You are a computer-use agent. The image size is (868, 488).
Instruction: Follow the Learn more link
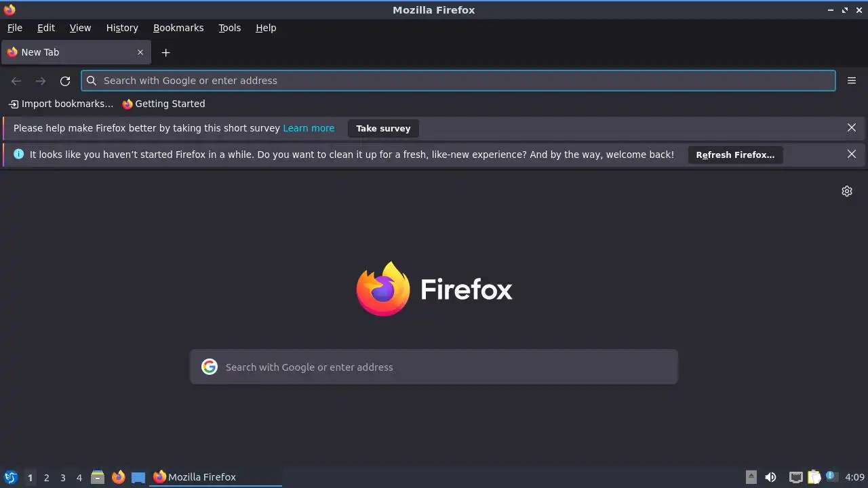coord(309,127)
